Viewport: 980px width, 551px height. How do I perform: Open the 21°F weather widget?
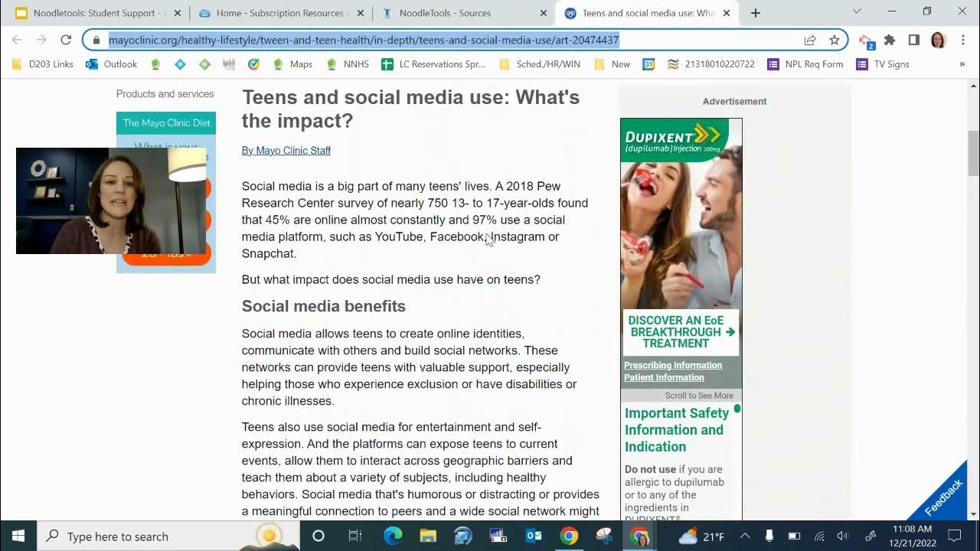coord(701,536)
